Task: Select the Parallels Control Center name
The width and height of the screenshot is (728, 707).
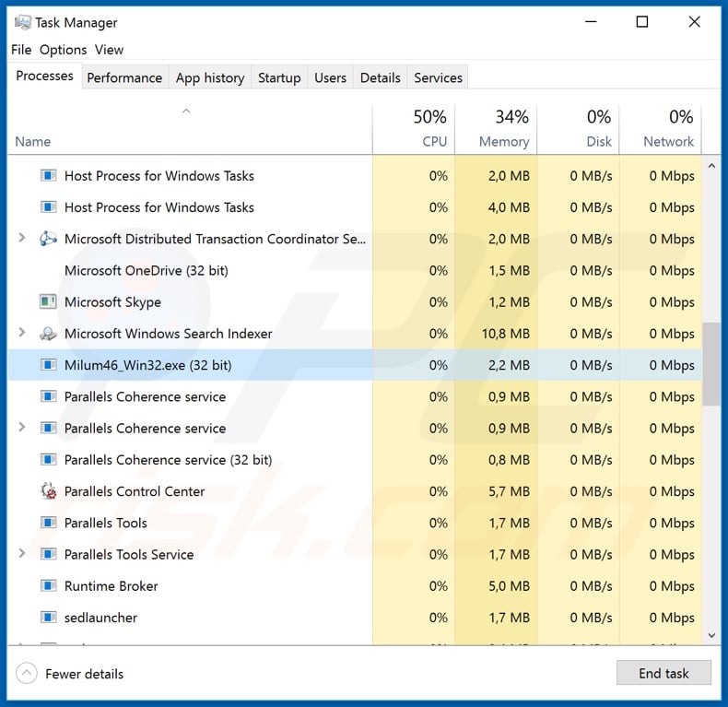Action: (x=135, y=491)
